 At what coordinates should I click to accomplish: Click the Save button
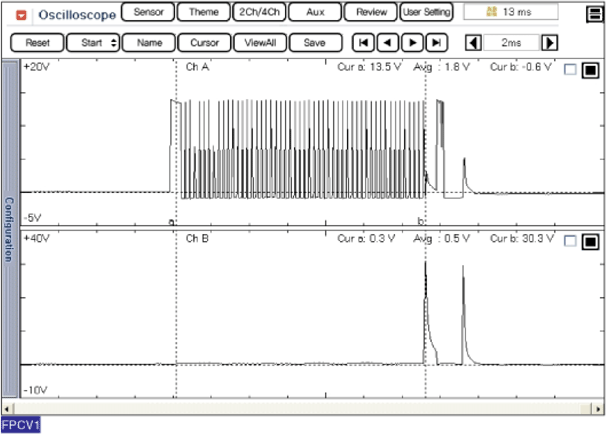[x=314, y=43]
